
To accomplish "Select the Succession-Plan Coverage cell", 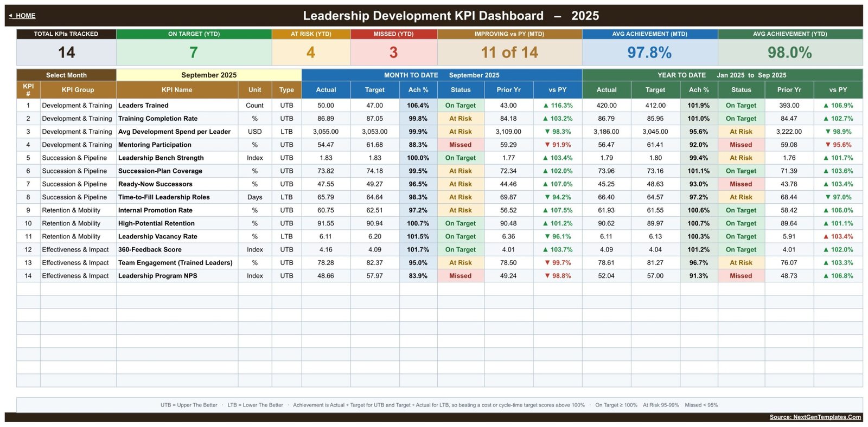I will [177, 171].
